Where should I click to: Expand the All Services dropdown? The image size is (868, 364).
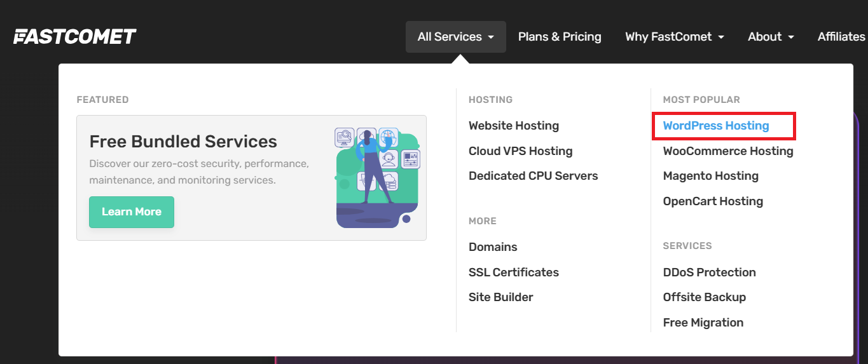[455, 37]
